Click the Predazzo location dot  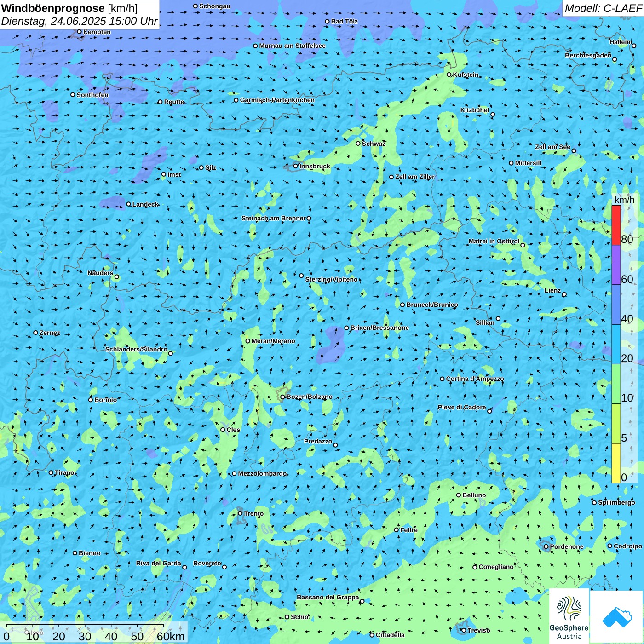pyautogui.click(x=335, y=445)
